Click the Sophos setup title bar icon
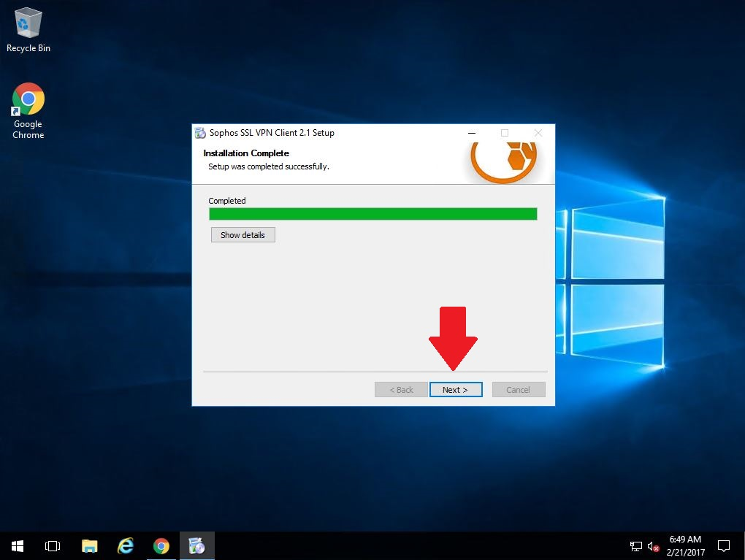Screen dimensions: 745x560 coord(200,133)
